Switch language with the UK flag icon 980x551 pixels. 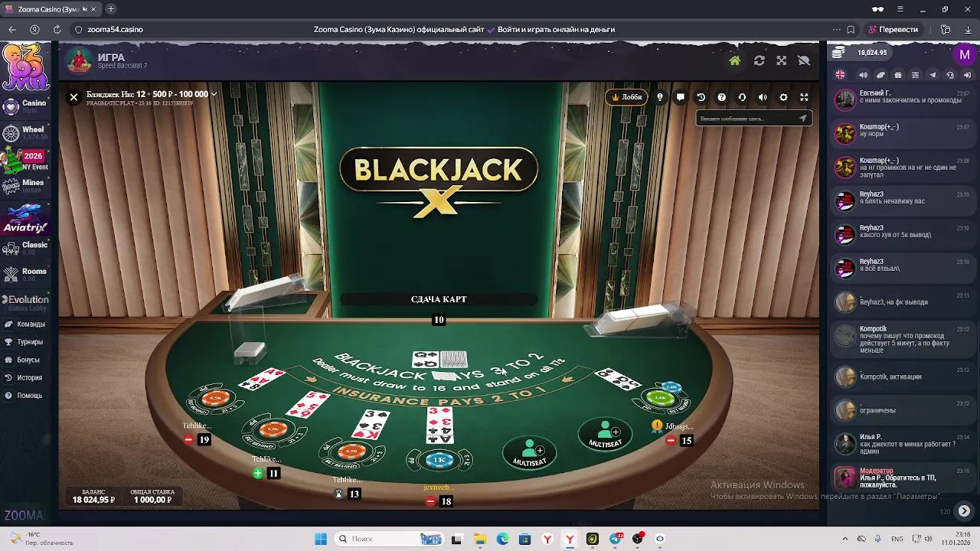click(841, 75)
